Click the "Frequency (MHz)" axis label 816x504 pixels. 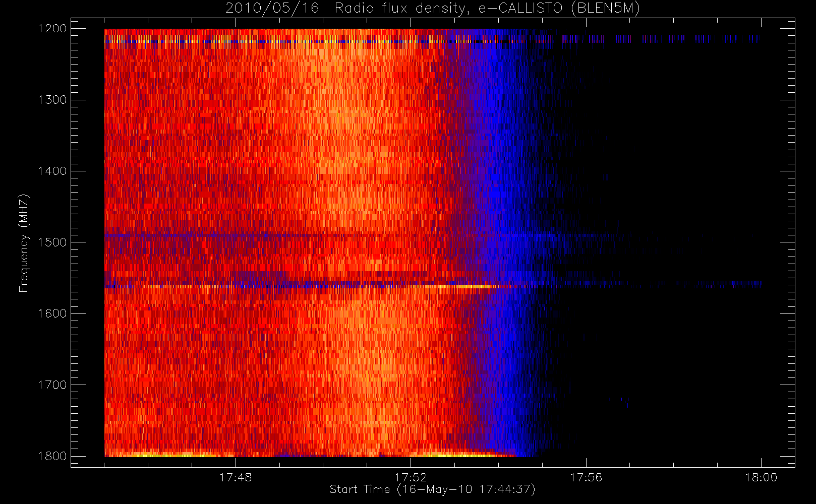click(x=23, y=243)
